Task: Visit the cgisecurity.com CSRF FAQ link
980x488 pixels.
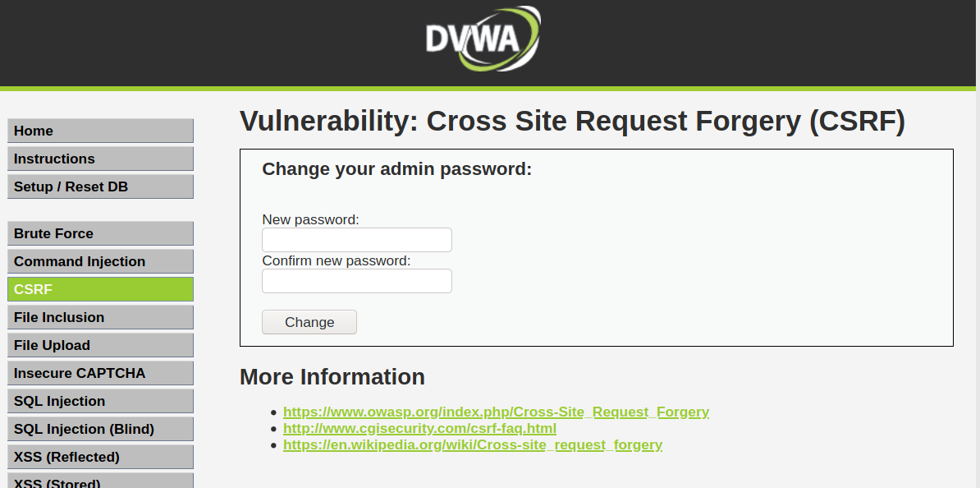Action: (419, 428)
